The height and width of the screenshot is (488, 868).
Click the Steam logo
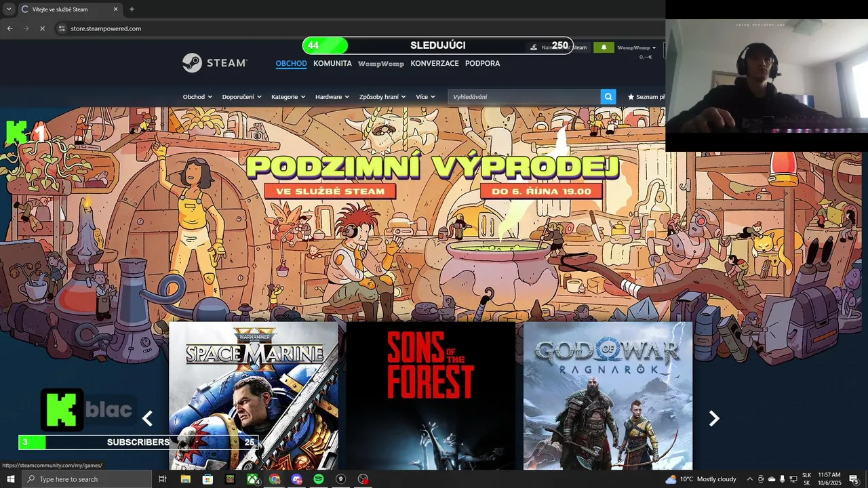(x=215, y=63)
